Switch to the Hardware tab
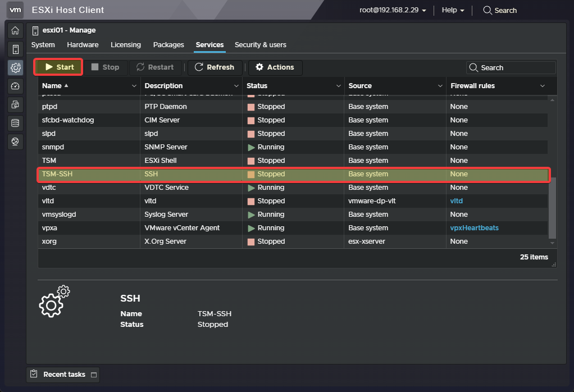Image resolution: width=574 pixels, height=392 pixels. click(83, 45)
